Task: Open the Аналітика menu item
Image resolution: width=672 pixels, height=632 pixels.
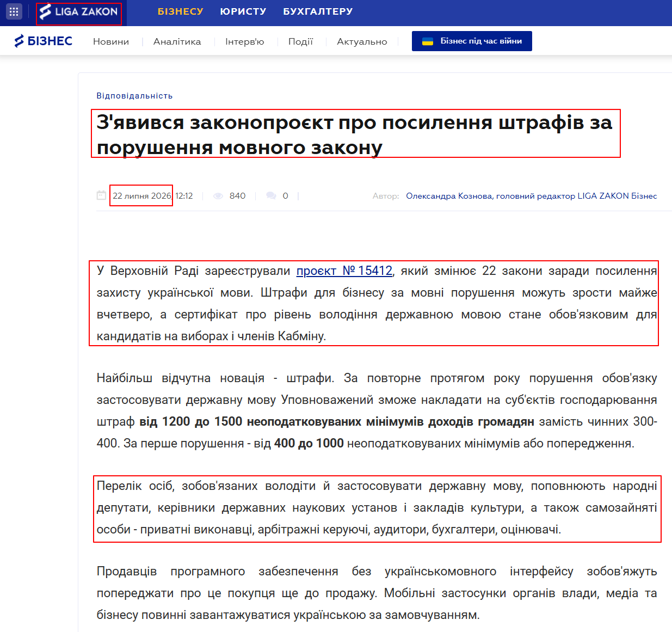Action: coord(177,41)
